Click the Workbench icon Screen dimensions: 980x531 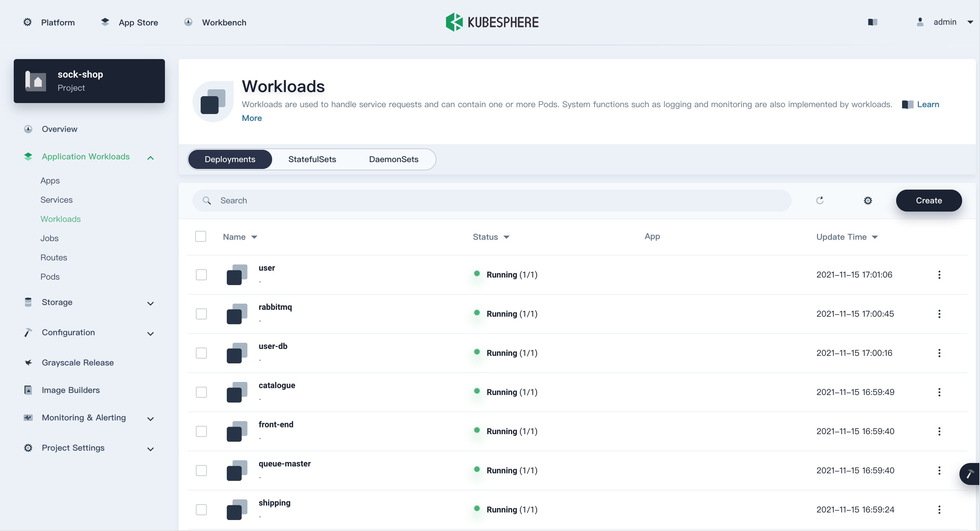188,22
